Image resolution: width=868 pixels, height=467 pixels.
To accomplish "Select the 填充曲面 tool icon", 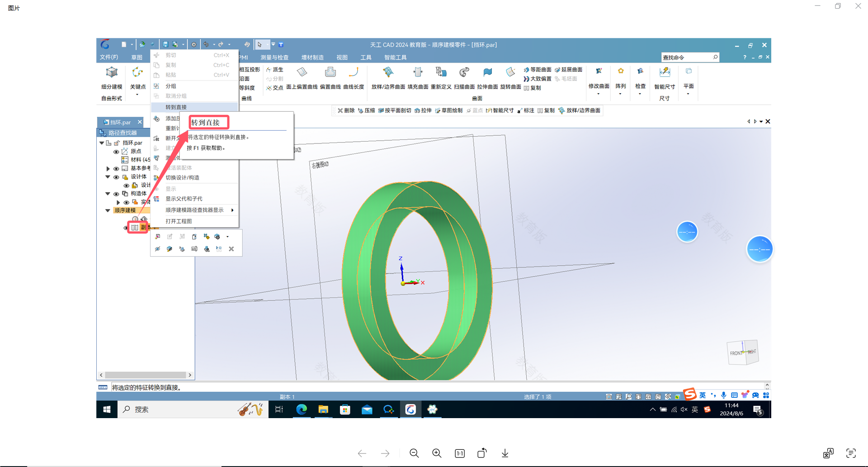I will pos(417,72).
